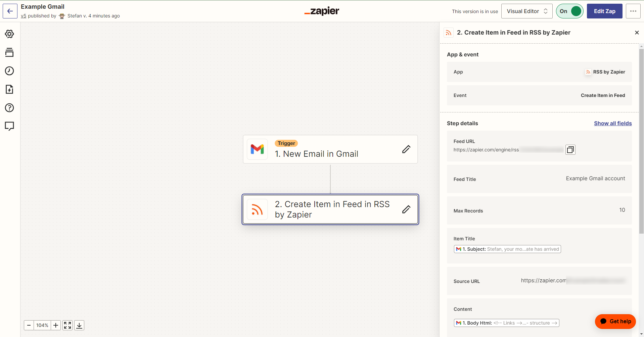Click Feed Title Example Gmail account value

(x=595, y=179)
